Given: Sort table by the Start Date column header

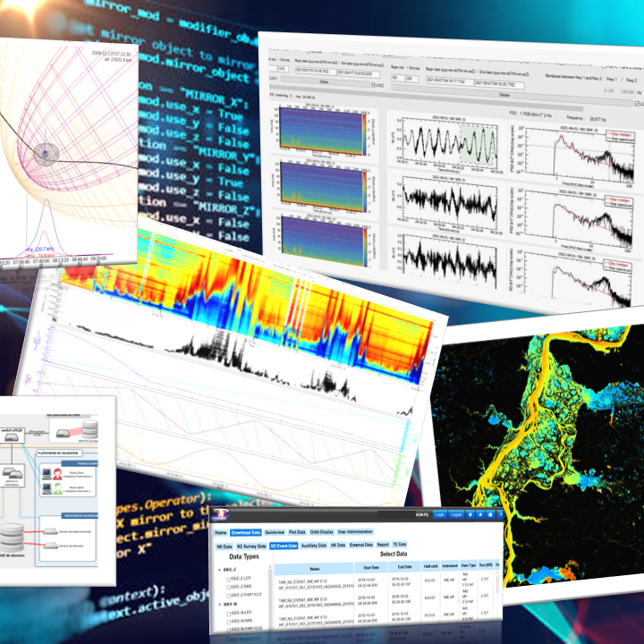Looking at the screenshot, I should coord(371,568).
